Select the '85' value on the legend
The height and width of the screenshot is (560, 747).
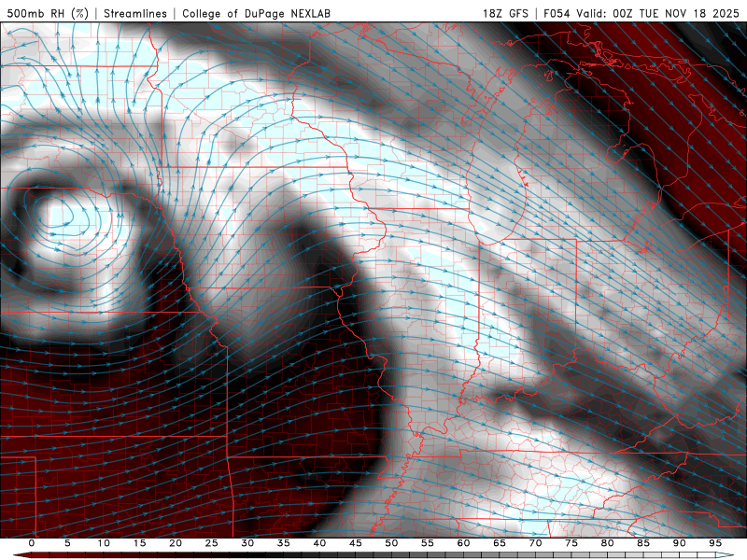coord(643,543)
